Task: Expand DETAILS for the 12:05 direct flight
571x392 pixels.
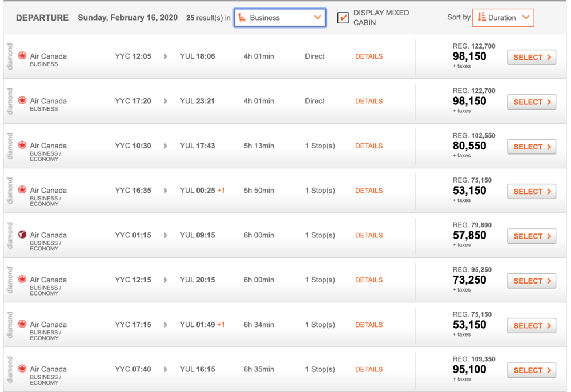Action: point(369,56)
